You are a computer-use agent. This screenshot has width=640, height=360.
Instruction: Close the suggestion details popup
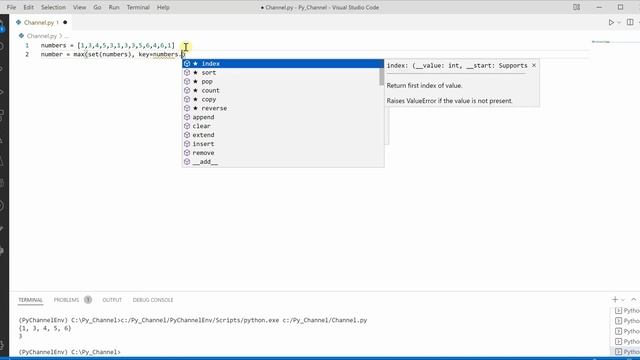coord(534,65)
